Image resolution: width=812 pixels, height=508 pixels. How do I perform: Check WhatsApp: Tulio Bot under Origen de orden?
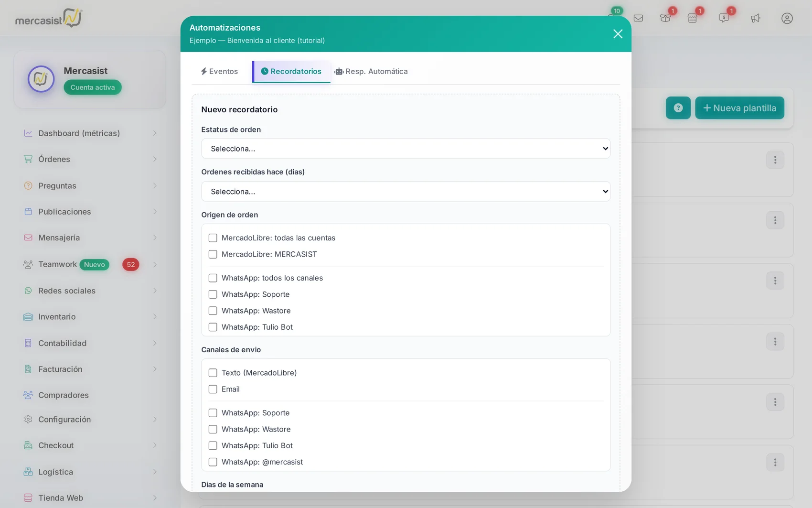pos(213,327)
